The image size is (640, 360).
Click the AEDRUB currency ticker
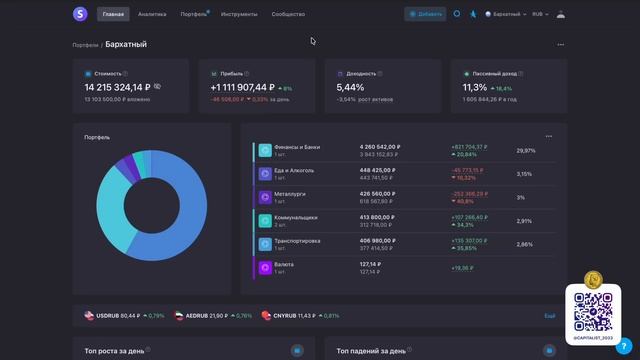coord(213,316)
